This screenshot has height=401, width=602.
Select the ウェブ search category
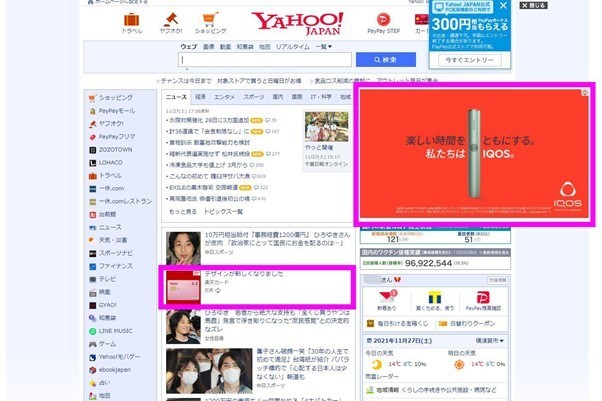(x=189, y=47)
